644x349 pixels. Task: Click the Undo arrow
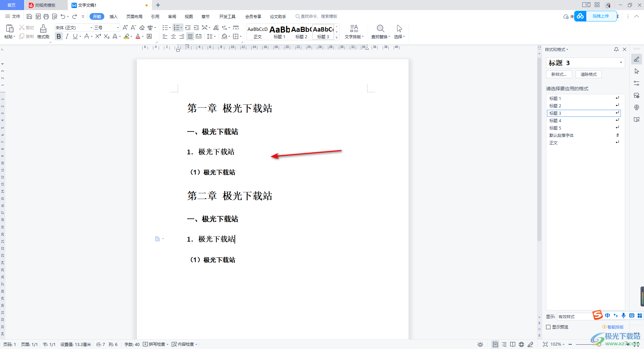63,16
